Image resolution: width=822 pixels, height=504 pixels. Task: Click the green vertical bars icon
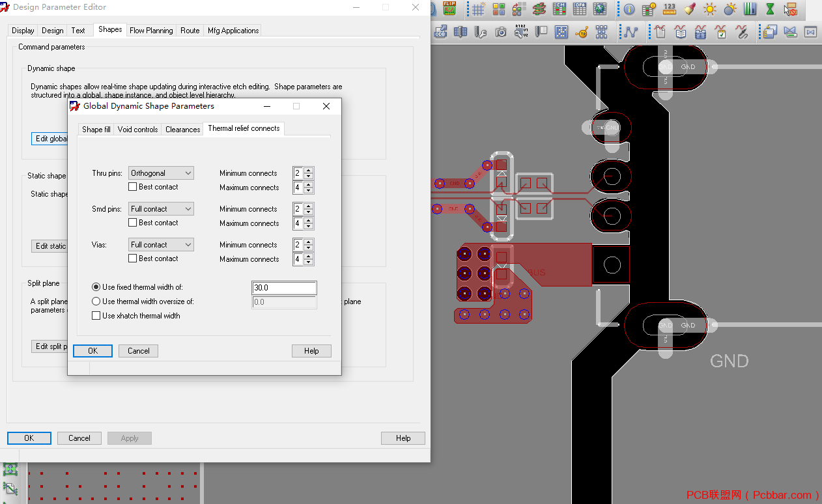coord(750,9)
